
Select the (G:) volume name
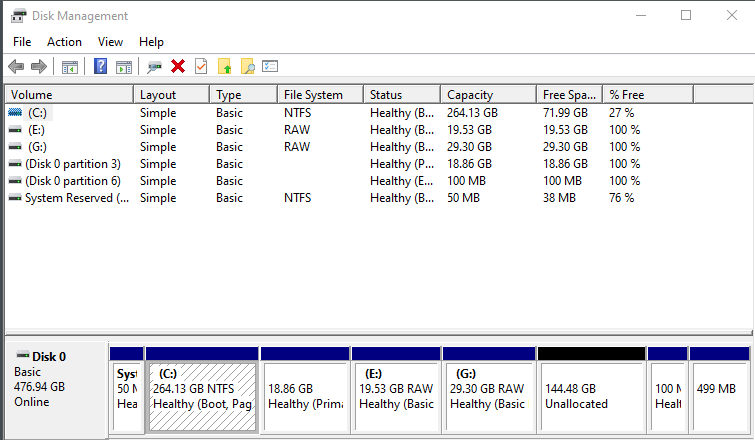37,147
